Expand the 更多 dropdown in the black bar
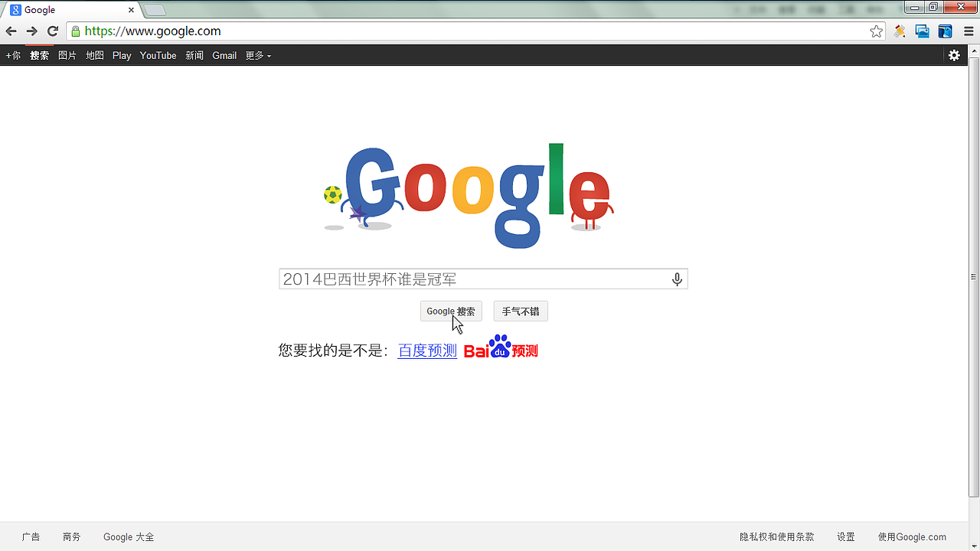This screenshot has width=980, height=551. click(258, 55)
